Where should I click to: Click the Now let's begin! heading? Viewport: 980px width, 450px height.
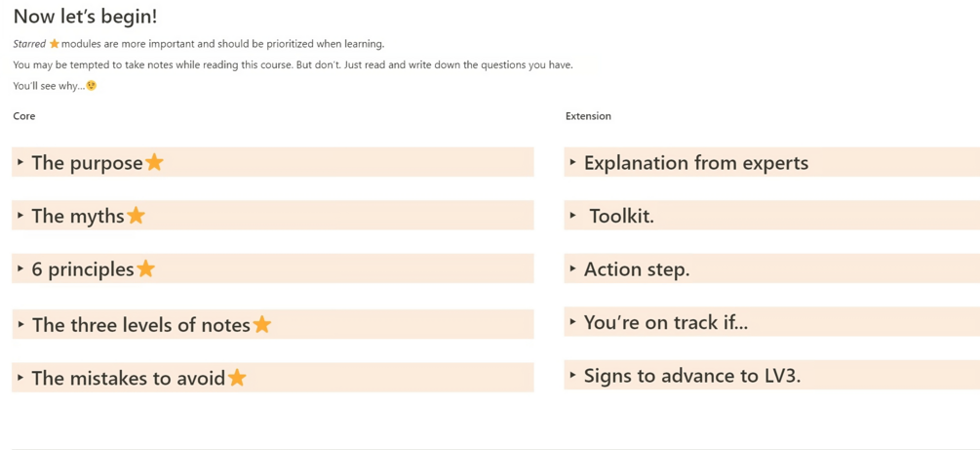(85, 17)
